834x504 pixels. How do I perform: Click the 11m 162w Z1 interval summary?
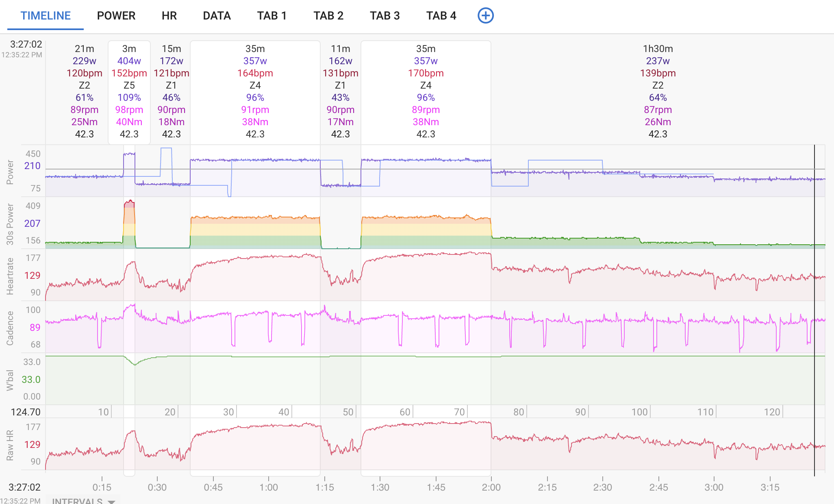point(341,91)
